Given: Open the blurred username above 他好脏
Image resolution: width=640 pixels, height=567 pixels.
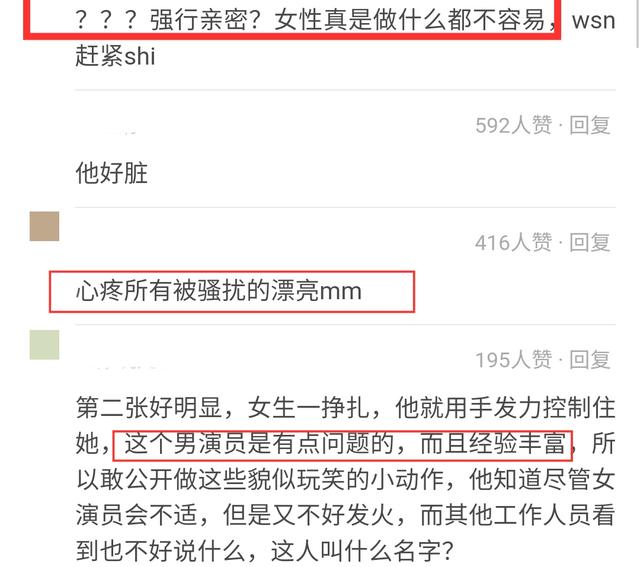Looking at the screenshot, I should tap(118, 131).
